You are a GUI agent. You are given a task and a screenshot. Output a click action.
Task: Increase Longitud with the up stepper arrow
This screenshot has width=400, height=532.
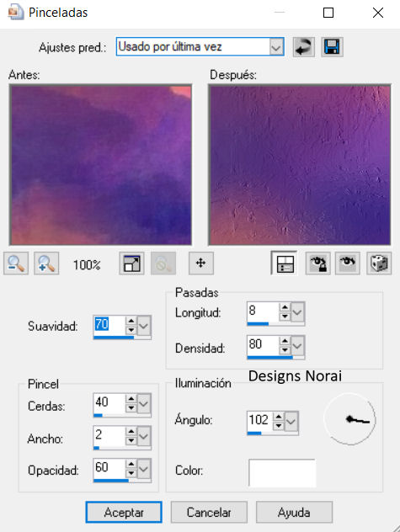pos(285,307)
